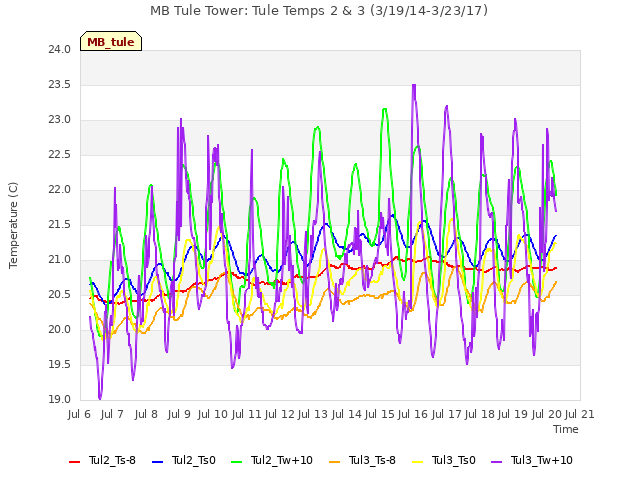The width and height of the screenshot is (640, 480).
Task: Click the Jul 20 x-axis date label
Action: pyautogui.click(x=546, y=415)
